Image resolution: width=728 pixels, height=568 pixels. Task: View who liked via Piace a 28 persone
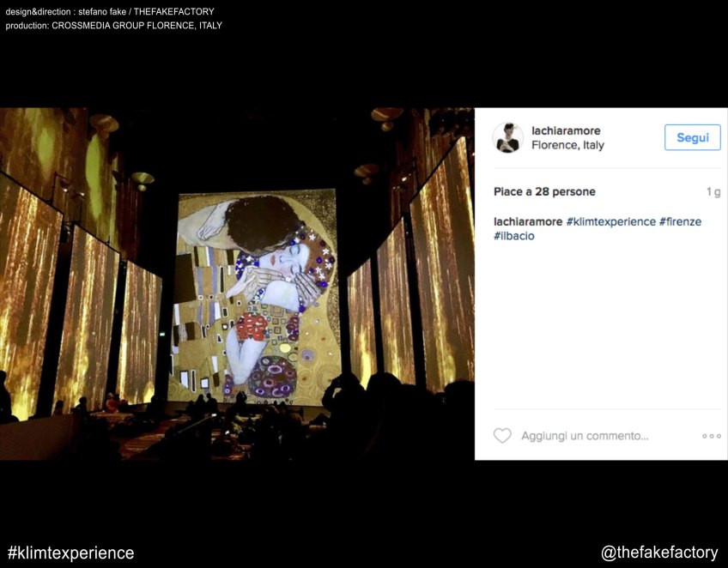tap(544, 191)
